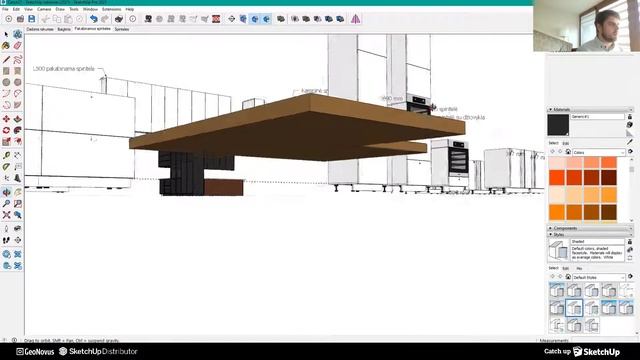Select the Orbit tool
640x360 pixels.
(6, 192)
